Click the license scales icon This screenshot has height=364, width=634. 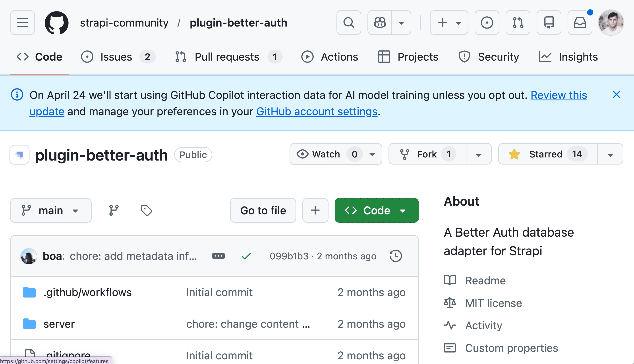coord(450,303)
